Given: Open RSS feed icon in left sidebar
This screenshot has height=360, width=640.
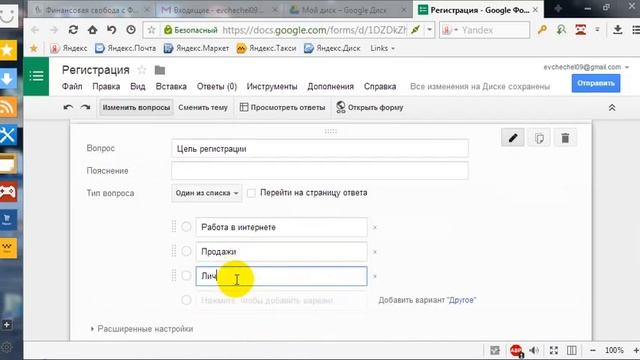Looking at the screenshot, I should pyautogui.click(x=8, y=107).
